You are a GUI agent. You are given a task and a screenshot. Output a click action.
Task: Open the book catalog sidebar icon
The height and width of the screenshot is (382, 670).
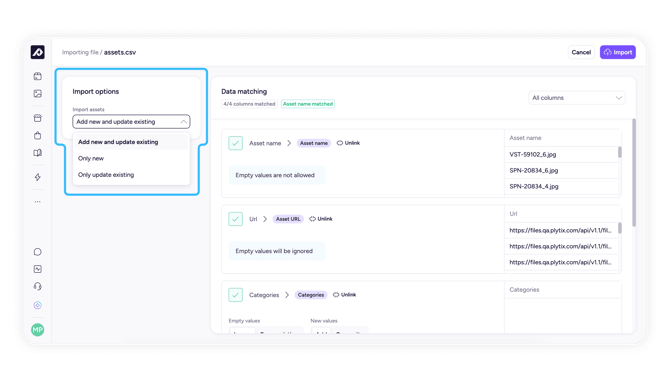click(x=38, y=153)
